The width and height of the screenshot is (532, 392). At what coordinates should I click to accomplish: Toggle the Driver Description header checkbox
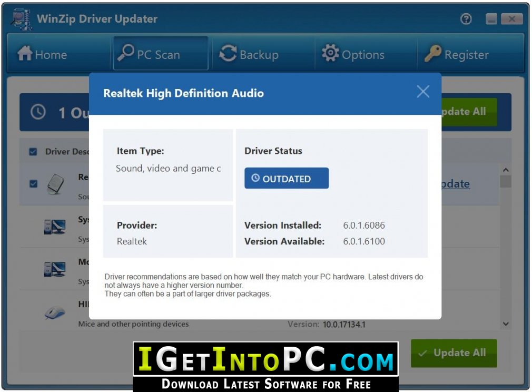coord(33,151)
